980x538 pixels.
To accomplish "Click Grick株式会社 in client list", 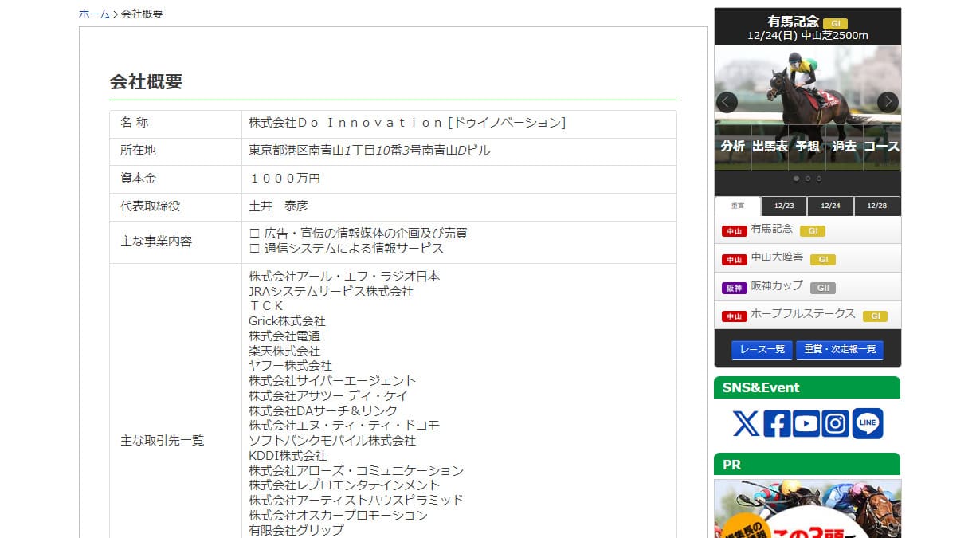I will coord(287,321).
